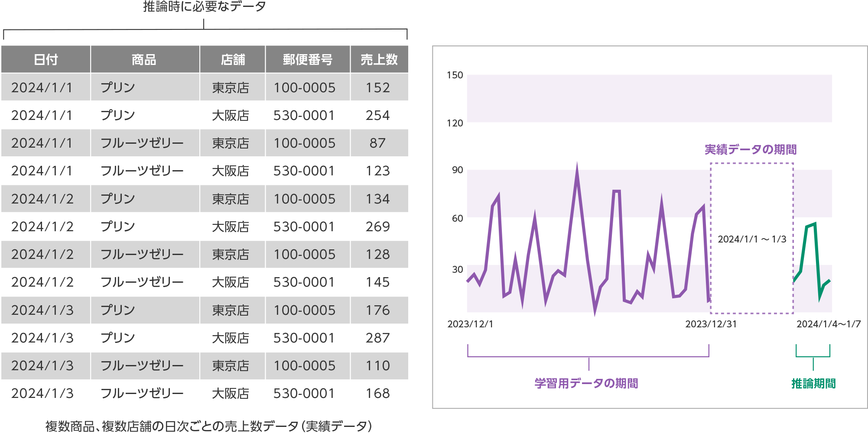Screen dimensions: 868x433
Task: Select the 店舗 column header
Action: (232, 59)
